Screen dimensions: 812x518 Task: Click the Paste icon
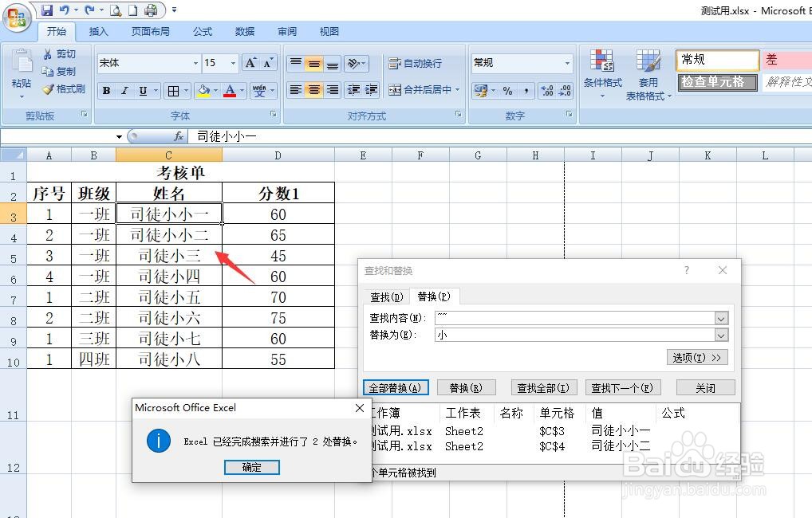tap(22, 62)
